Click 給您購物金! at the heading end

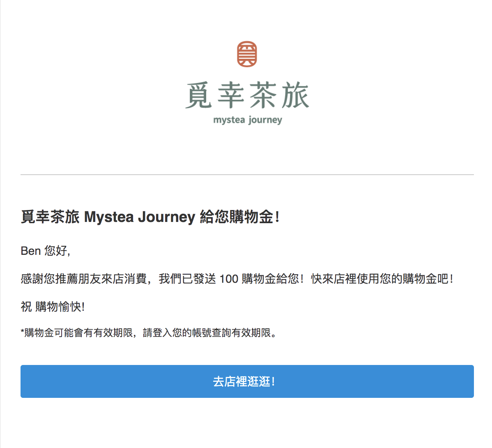click(239, 217)
